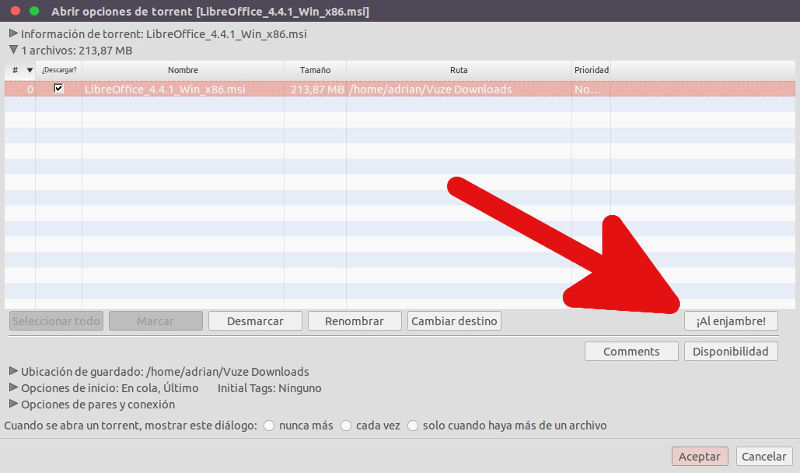Open Cambiar destino to change the save path
800x473 pixels.
(454, 321)
